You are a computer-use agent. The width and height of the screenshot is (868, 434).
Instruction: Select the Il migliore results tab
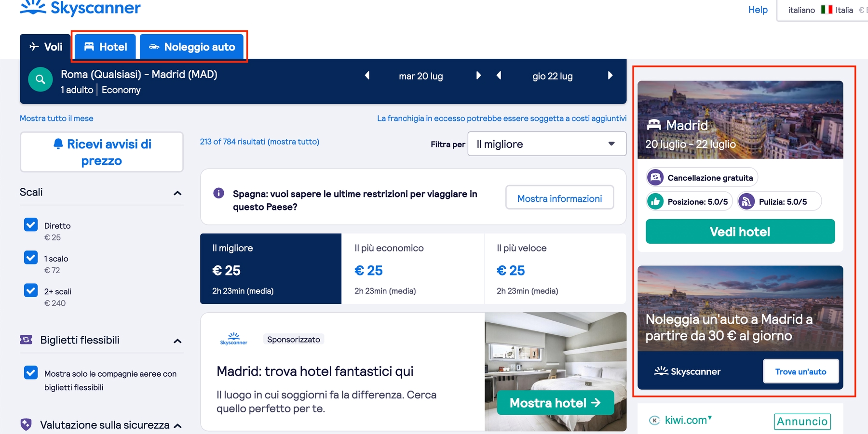271,269
